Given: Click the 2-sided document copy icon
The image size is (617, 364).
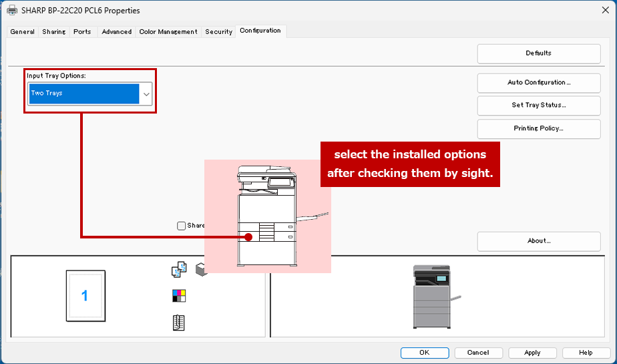Looking at the screenshot, I should (179, 270).
